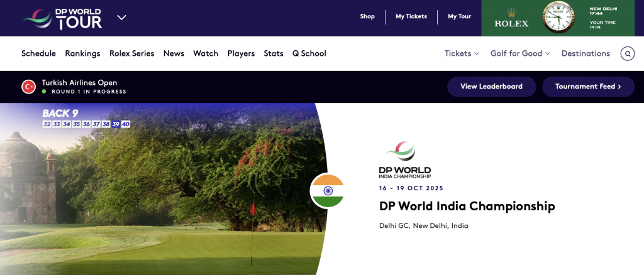Open Destinations page

586,53
